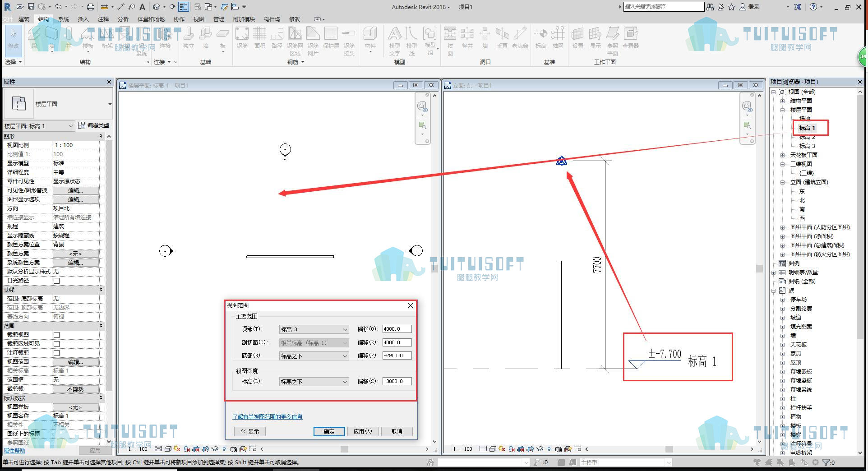Expand the 天花板平面 tree node
The height and width of the screenshot is (471, 868).
(x=783, y=155)
